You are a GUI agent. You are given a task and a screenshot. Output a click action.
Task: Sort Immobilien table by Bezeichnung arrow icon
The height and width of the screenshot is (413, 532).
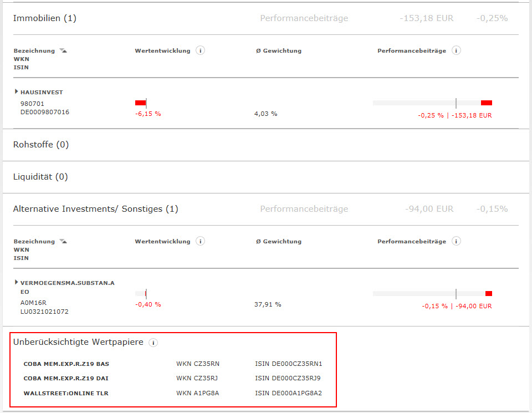click(63, 51)
